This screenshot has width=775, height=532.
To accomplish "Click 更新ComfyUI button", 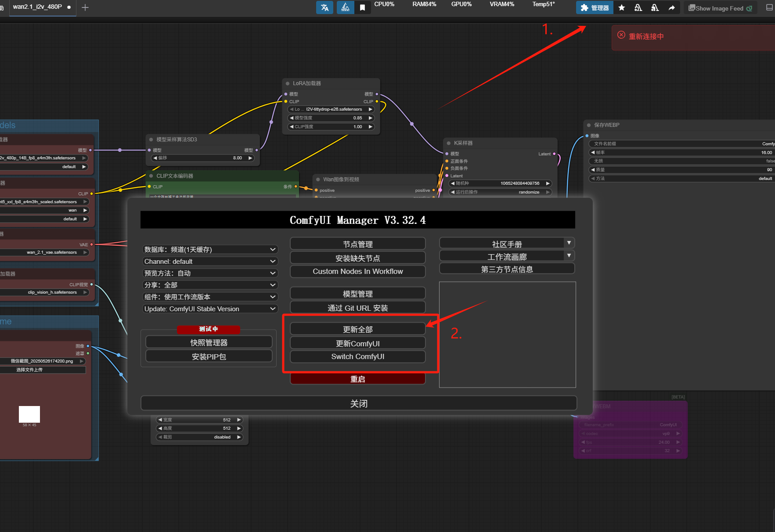I will click(x=358, y=343).
